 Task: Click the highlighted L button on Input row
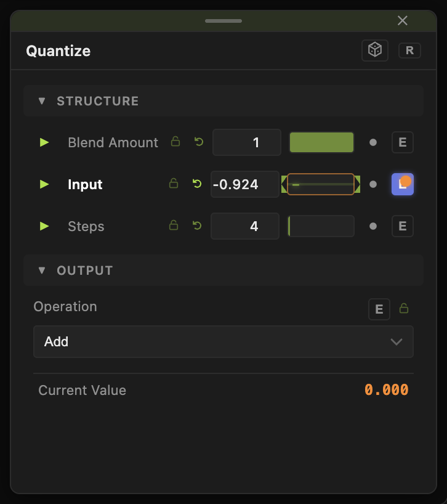click(x=403, y=184)
